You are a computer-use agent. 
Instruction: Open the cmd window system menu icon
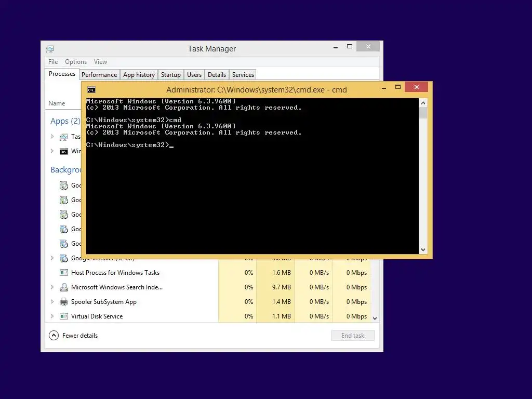tap(91, 90)
